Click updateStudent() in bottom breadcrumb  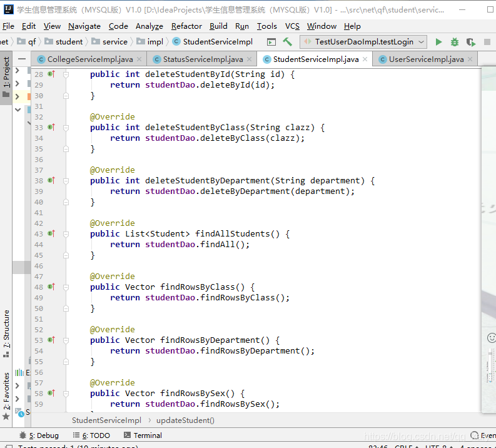pos(185,420)
